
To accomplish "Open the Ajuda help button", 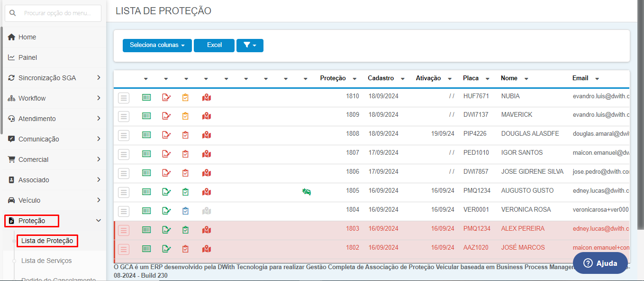I will 600,263.
